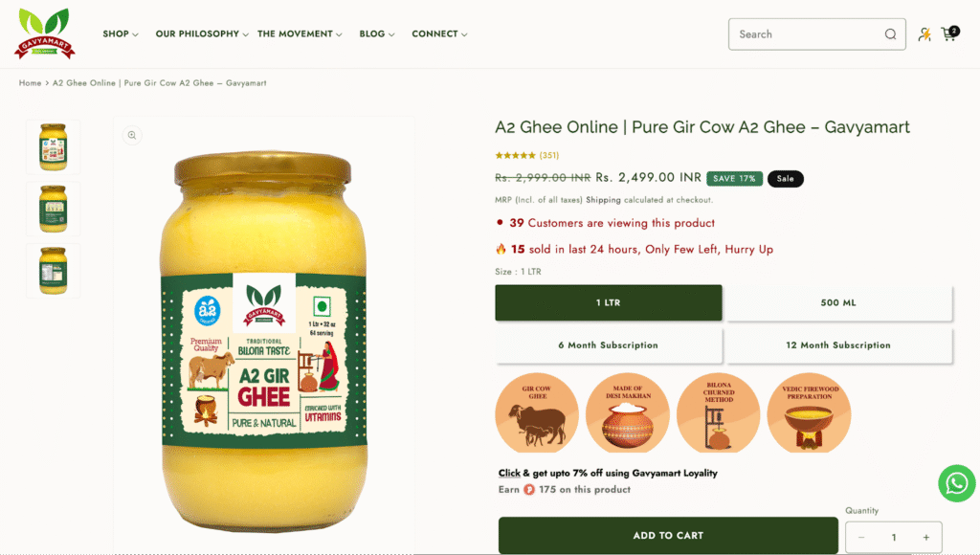980x555 pixels.
Task: Click the zoom image magnifier icon
Action: pos(132,135)
